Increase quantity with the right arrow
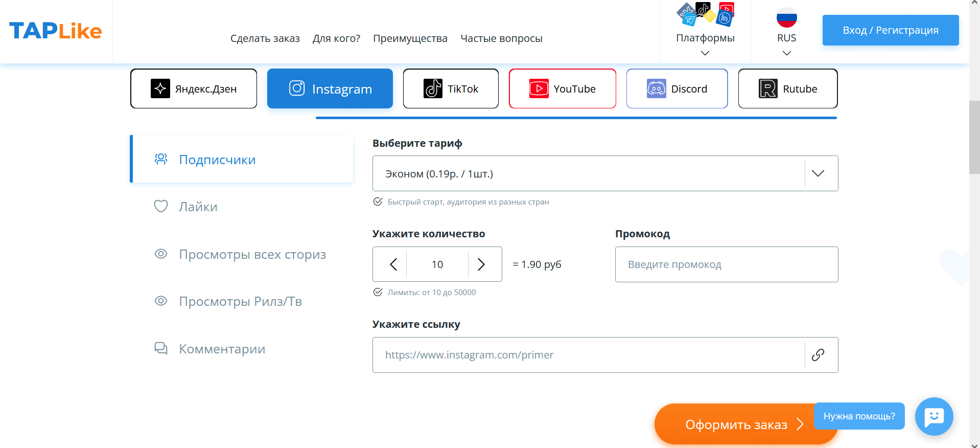This screenshot has height=448, width=980. (x=481, y=264)
